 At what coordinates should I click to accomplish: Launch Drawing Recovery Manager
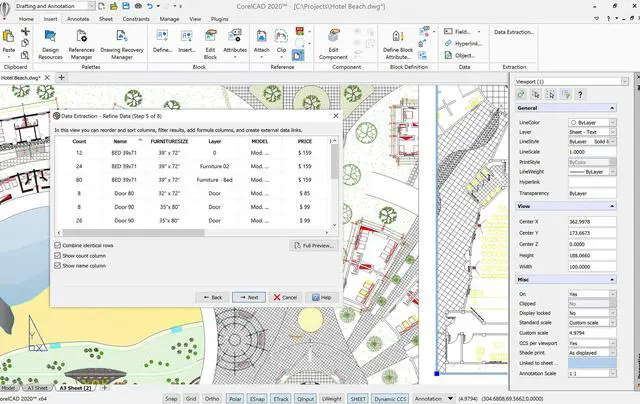pyautogui.click(x=122, y=44)
